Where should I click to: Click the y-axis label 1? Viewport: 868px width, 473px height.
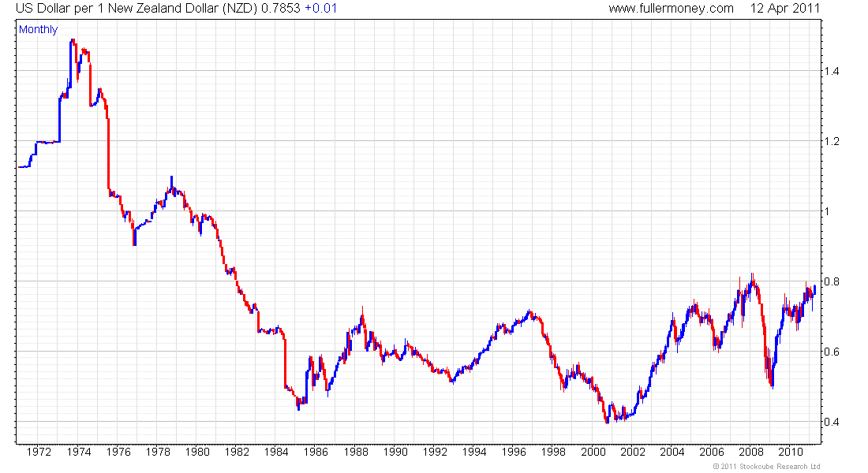pos(827,211)
